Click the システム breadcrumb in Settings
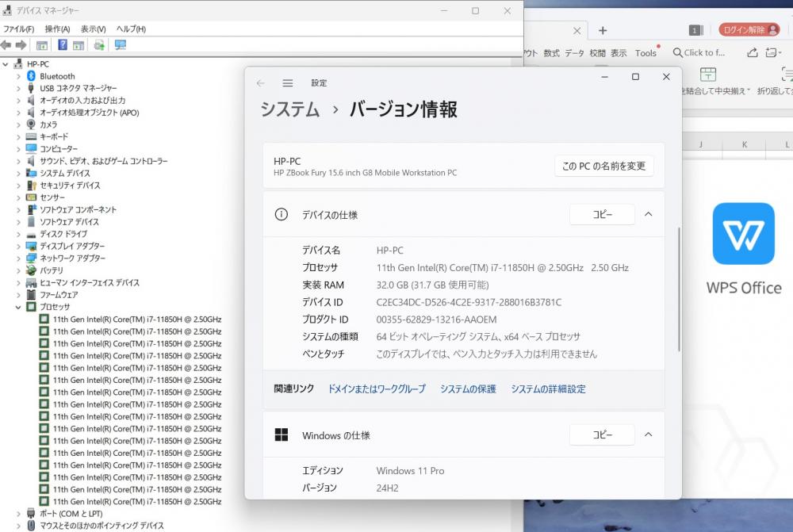The image size is (793, 532). click(289, 109)
